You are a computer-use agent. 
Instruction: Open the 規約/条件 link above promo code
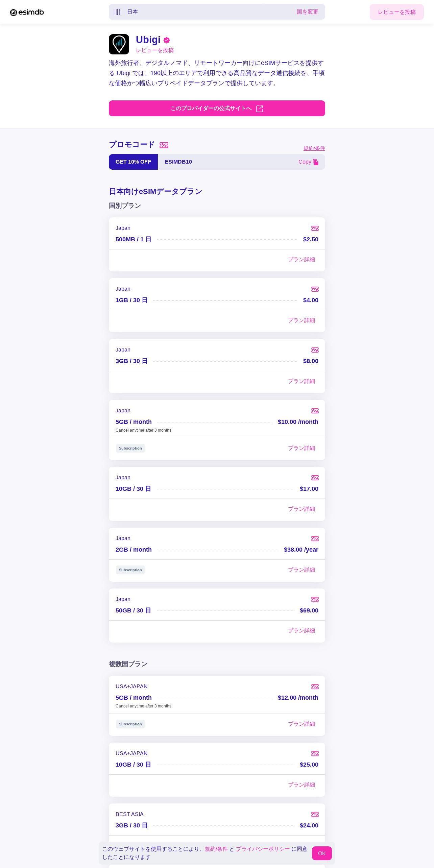click(x=314, y=148)
